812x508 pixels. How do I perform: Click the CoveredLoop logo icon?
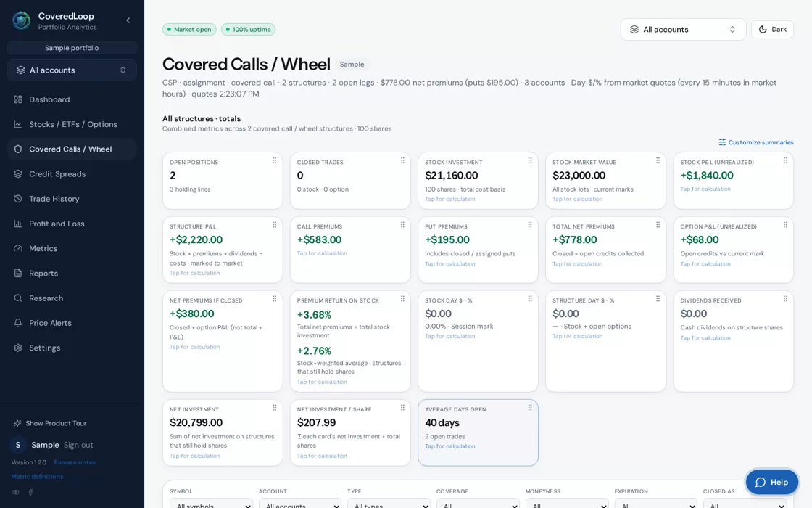(21, 21)
